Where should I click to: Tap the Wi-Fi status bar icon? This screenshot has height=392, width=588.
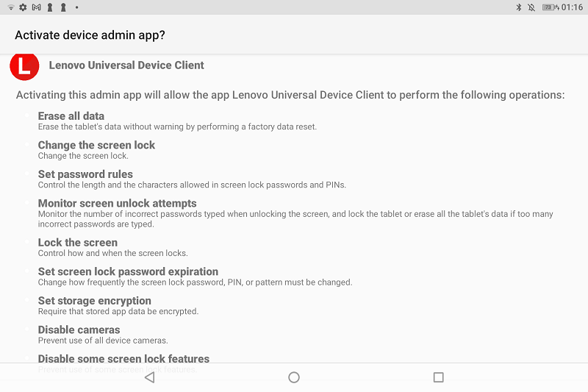pos(11,7)
